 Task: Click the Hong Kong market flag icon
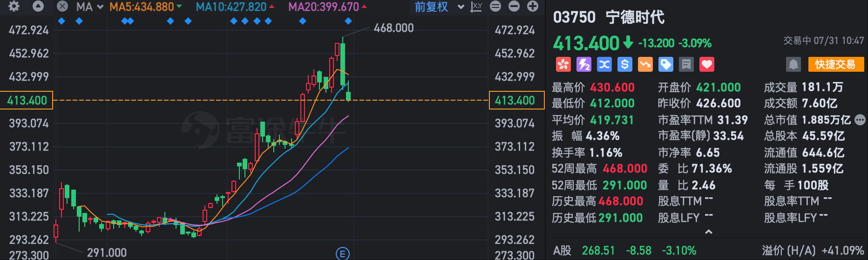(x=563, y=64)
